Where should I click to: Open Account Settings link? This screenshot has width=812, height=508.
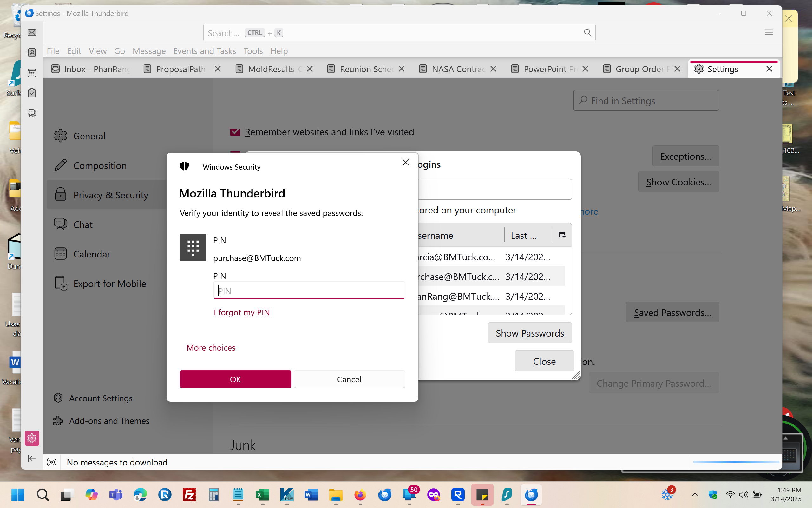point(93,398)
